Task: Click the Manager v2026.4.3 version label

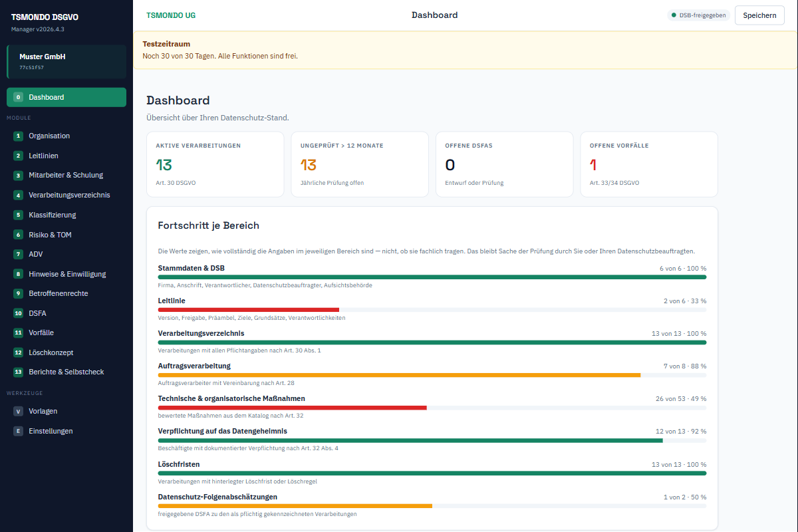Action: pos(38,29)
